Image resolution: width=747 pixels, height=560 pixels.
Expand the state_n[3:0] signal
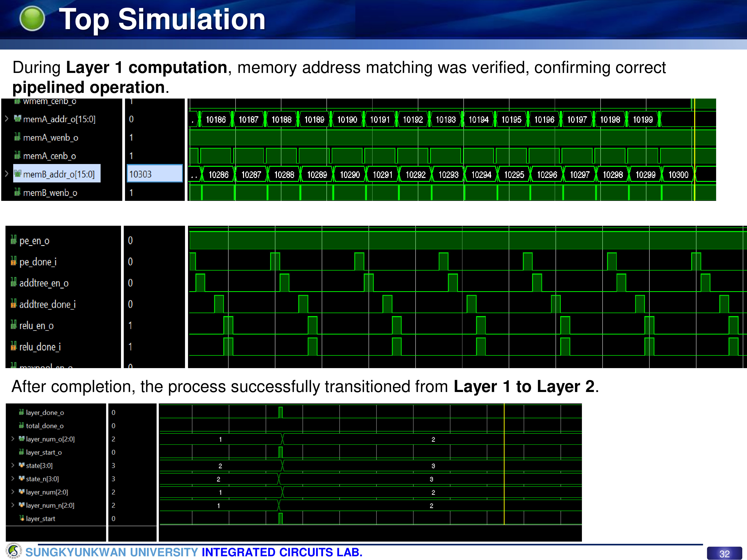click(x=12, y=478)
